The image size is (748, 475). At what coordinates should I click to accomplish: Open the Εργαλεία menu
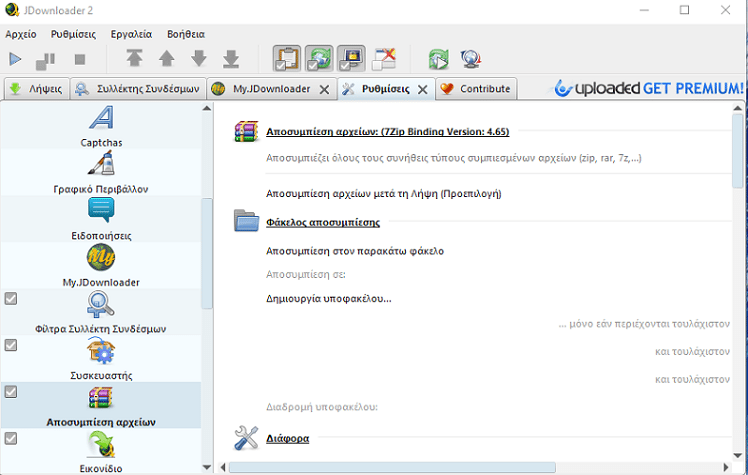(131, 34)
